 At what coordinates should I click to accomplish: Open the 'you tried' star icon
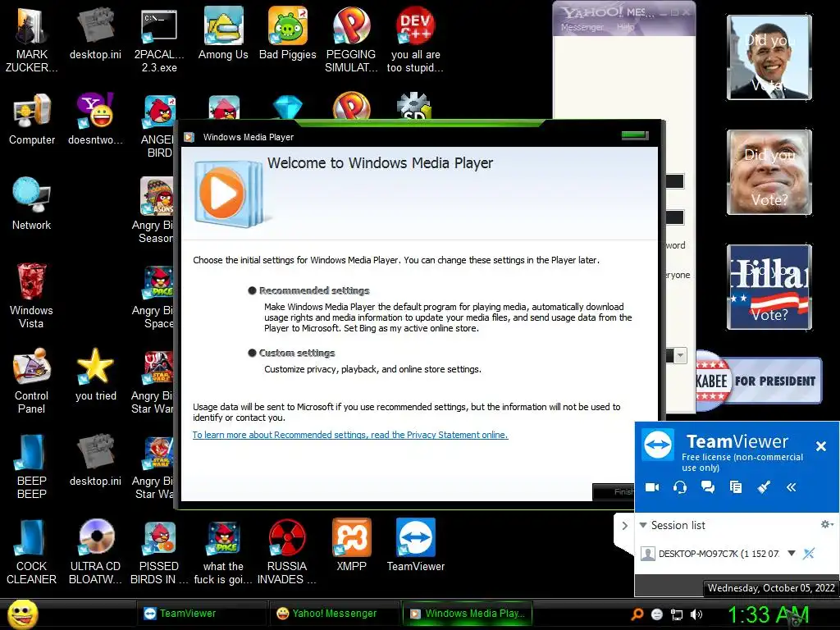point(95,374)
